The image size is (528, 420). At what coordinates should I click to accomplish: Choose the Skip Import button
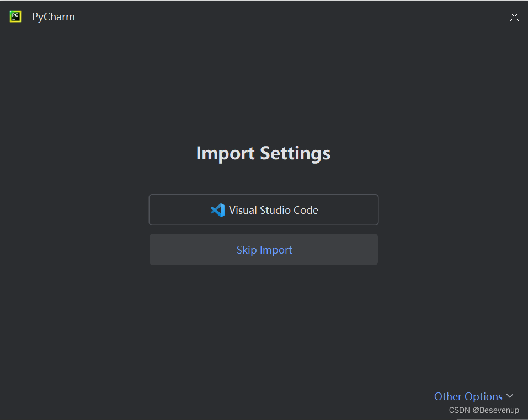264,250
